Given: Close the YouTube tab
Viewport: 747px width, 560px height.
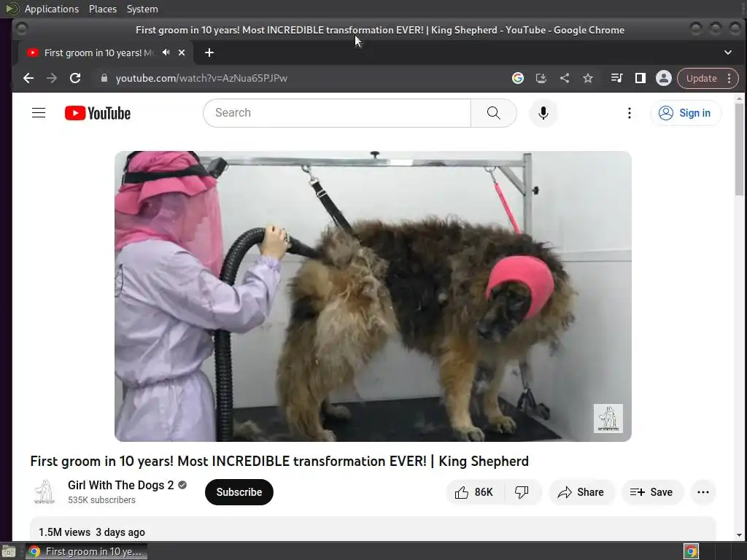Looking at the screenshot, I should pos(182,52).
